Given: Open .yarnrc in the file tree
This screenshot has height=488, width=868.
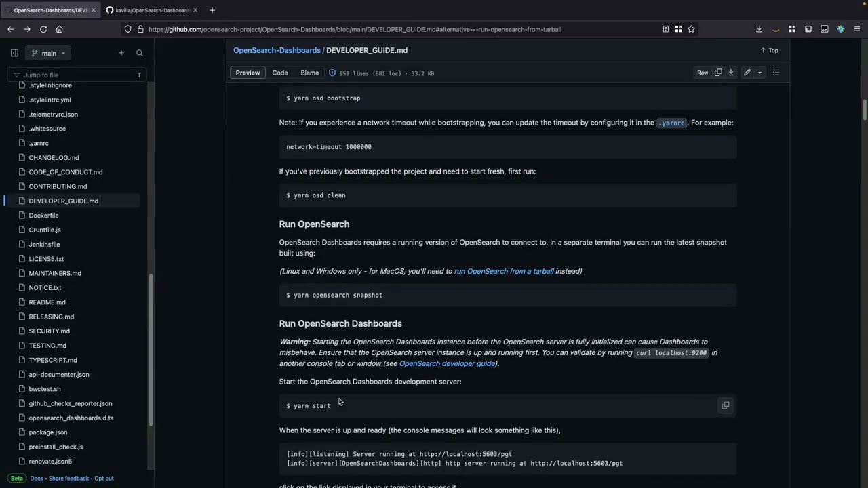Looking at the screenshot, I should coord(39,143).
